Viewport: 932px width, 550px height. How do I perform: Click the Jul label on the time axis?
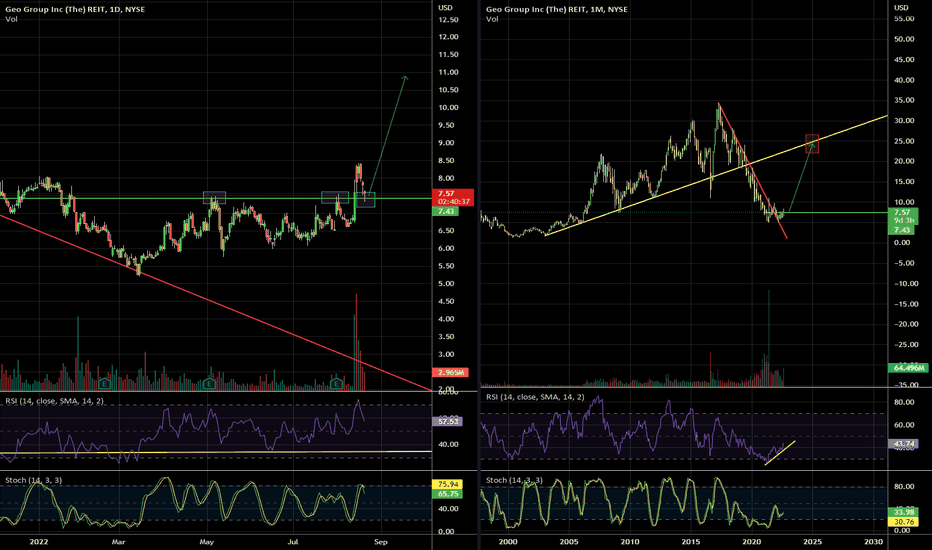[292, 542]
